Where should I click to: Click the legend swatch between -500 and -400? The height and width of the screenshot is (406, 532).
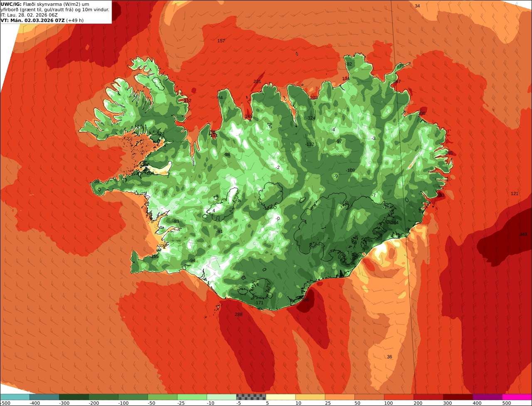tap(15, 397)
